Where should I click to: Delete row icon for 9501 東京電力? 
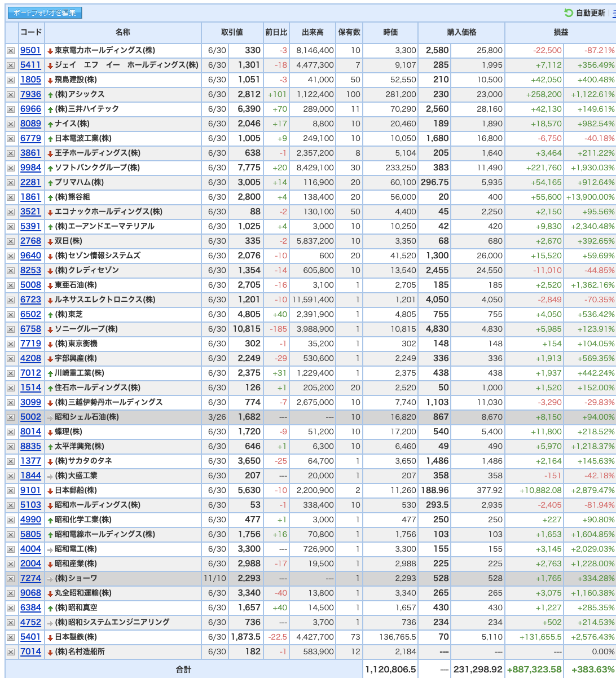coord(11,51)
